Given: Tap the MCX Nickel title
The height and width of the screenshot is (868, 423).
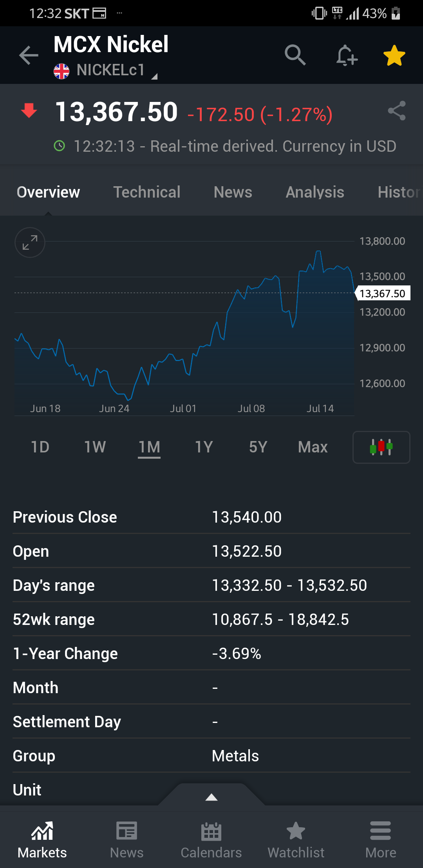Looking at the screenshot, I should click(x=111, y=44).
